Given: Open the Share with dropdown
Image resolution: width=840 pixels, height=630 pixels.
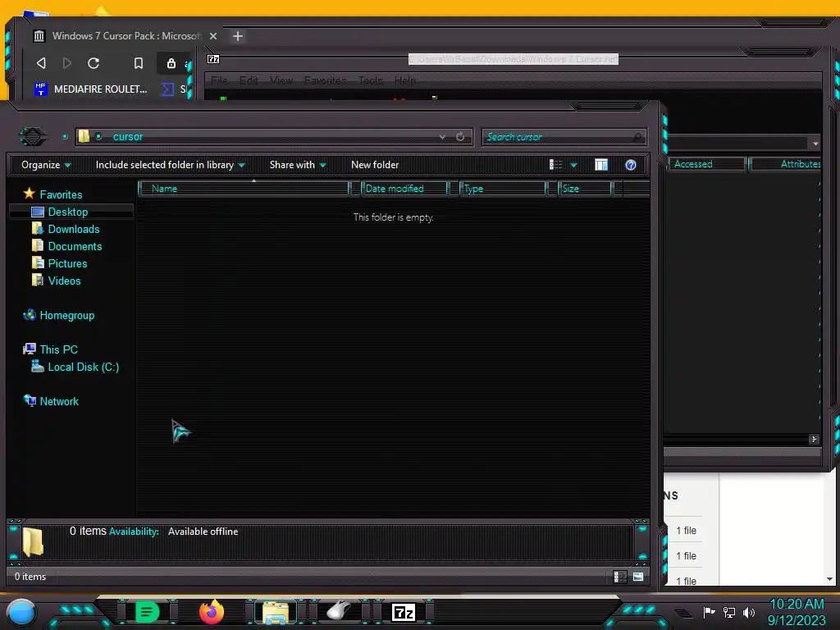Looking at the screenshot, I should [298, 165].
